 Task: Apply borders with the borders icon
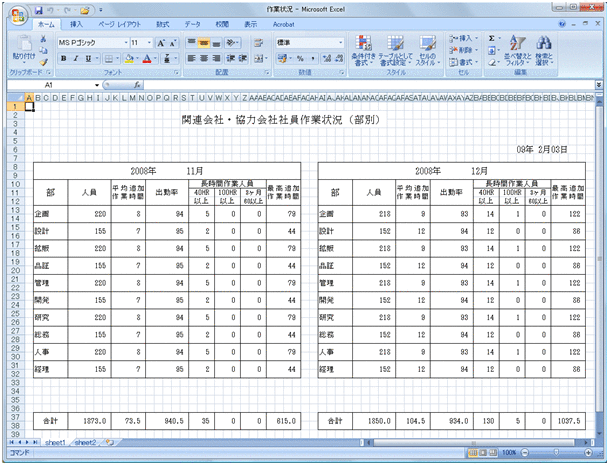(109, 59)
